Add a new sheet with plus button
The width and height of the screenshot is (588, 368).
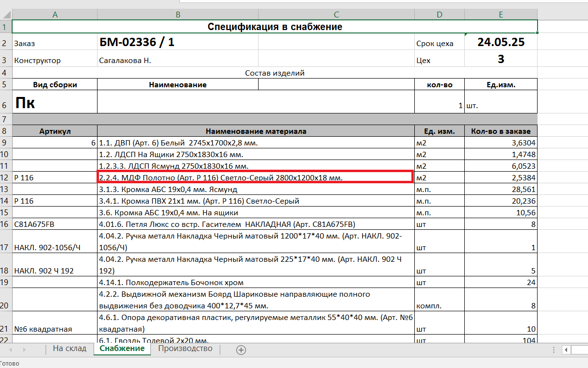pos(241,350)
